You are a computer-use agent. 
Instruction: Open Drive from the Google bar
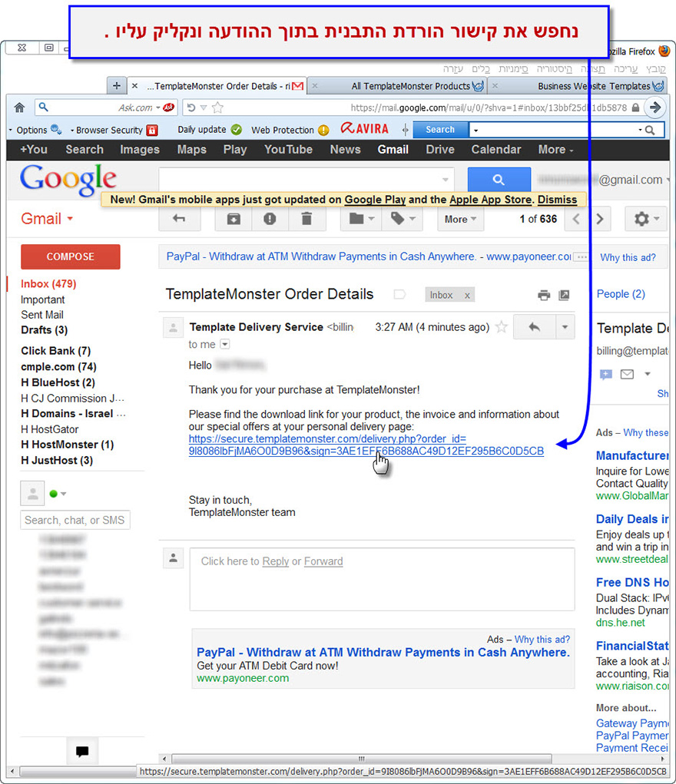440,150
